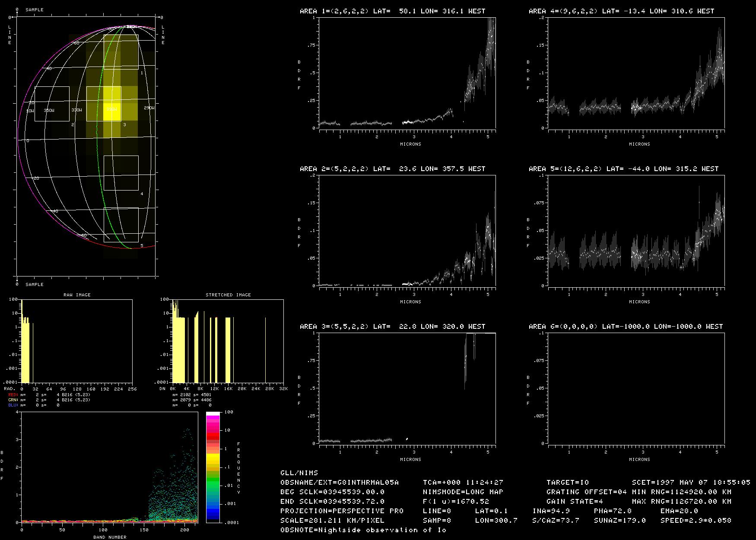756x540 pixels.
Task: Open the Area 2 spectrum plot
Action: pyautogui.click(x=407, y=230)
